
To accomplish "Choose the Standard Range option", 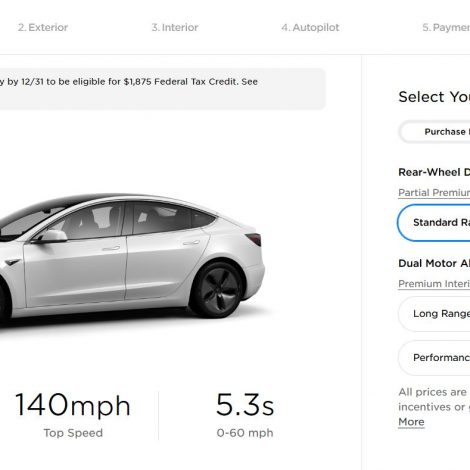I will [x=434, y=223].
